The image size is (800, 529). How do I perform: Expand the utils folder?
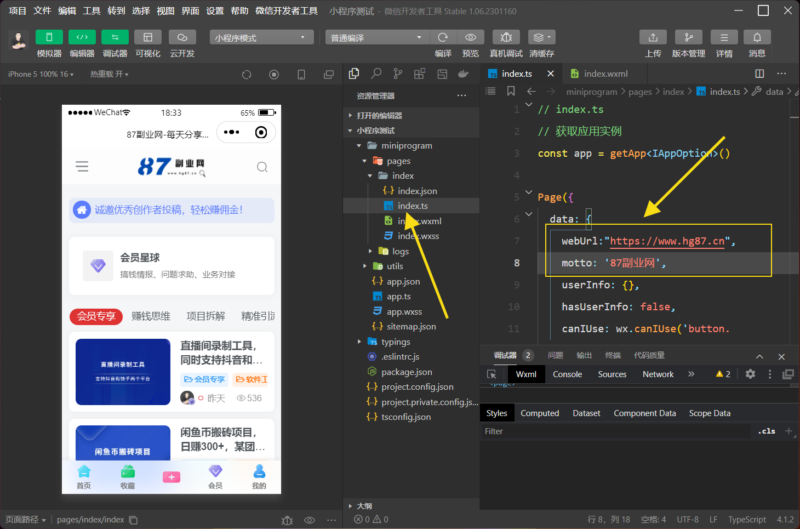(x=365, y=266)
